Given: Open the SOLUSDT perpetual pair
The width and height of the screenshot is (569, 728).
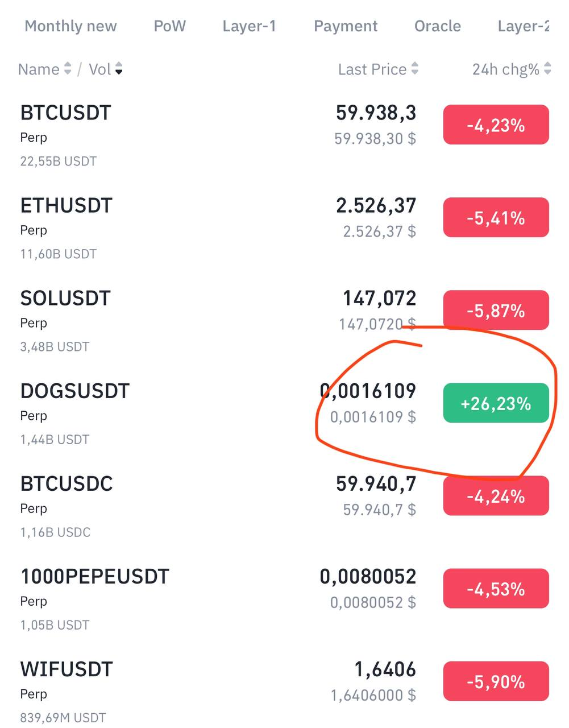Looking at the screenshot, I should pos(65,299).
